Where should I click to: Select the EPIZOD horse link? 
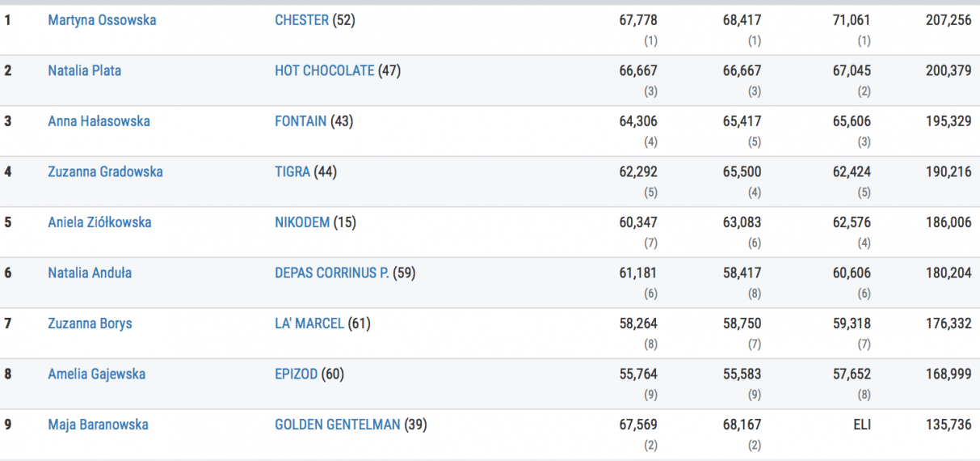pos(296,374)
